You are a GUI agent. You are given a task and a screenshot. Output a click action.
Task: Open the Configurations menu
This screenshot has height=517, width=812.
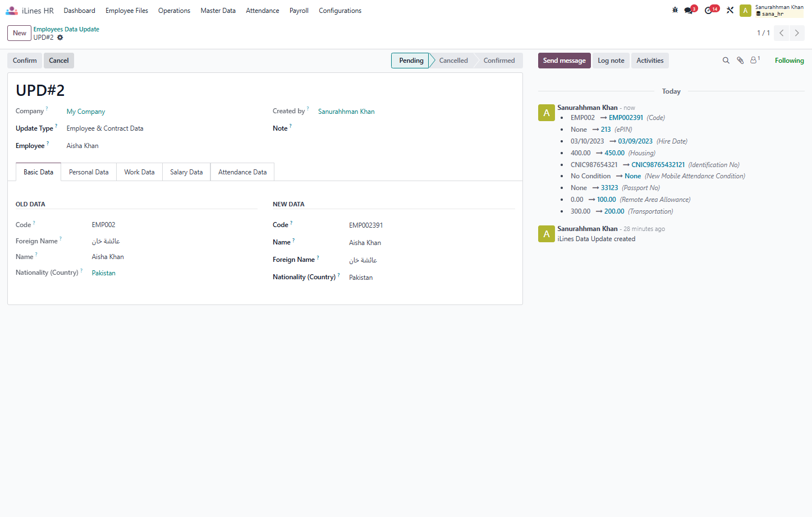pos(340,11)
